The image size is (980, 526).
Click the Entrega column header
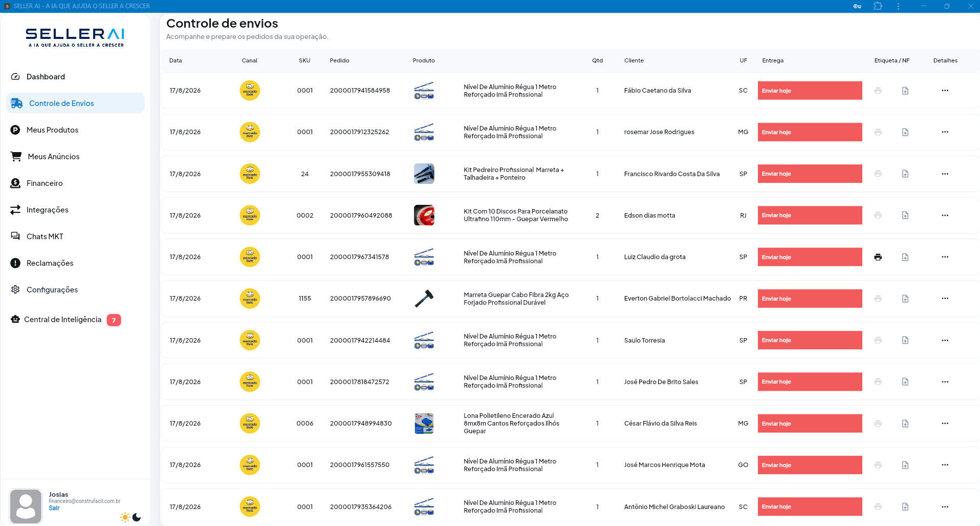pyautogui.click(x=773, y=60)
